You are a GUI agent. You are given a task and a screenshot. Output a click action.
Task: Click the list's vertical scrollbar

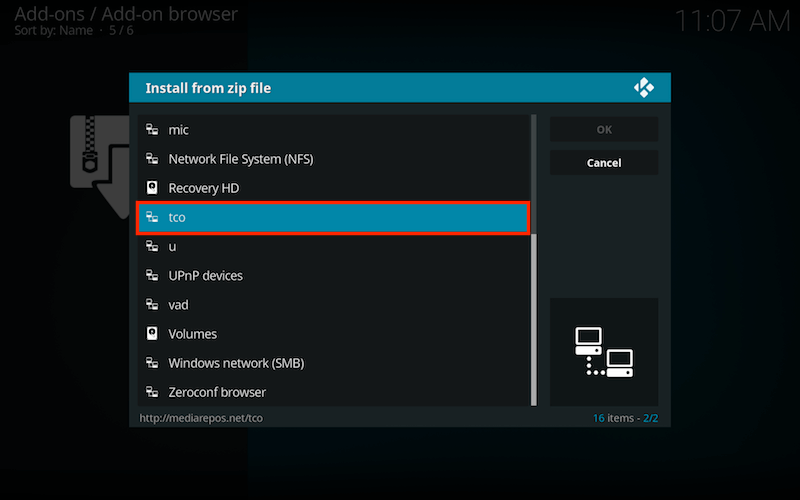(x=534, y=261)
